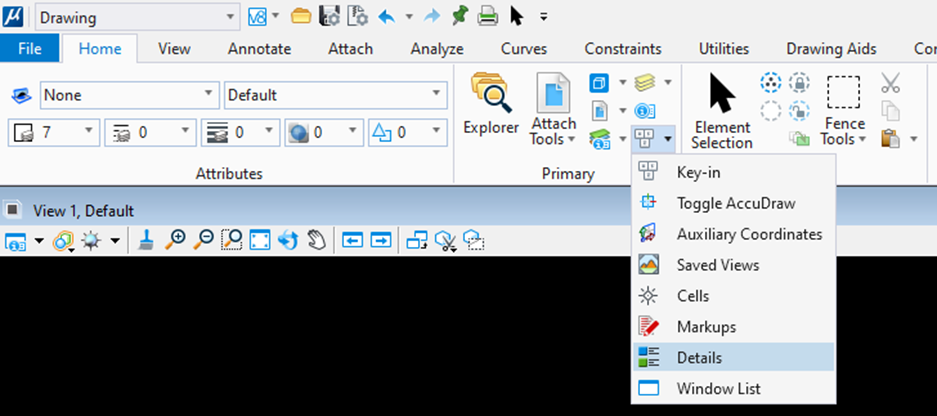
Task: Open the priority dropdown
Action: click(x=408, y=132)
